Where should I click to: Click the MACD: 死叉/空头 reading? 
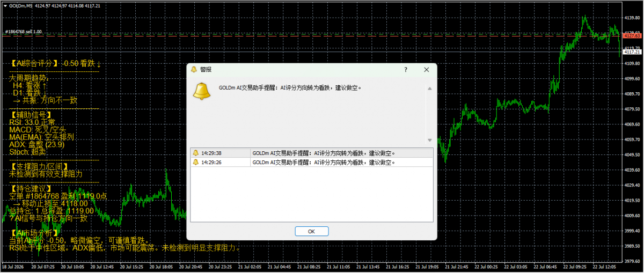coord(38,129)
